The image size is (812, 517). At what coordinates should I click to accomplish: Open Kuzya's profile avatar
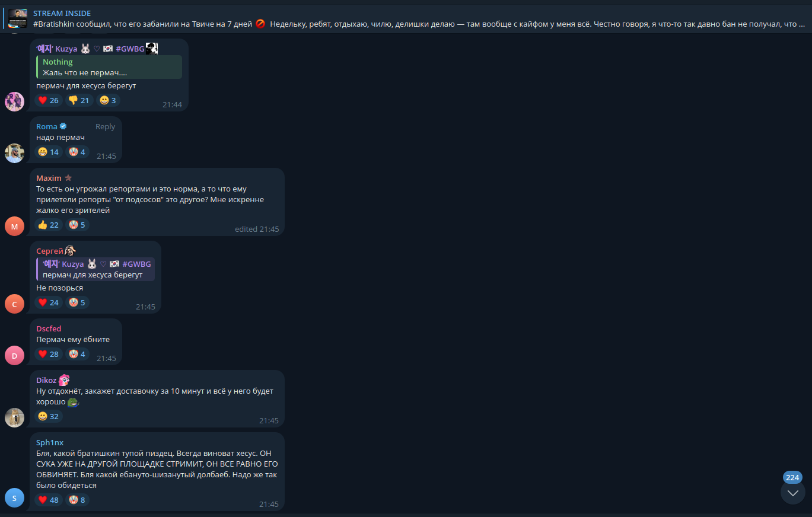tap(14, 101)
